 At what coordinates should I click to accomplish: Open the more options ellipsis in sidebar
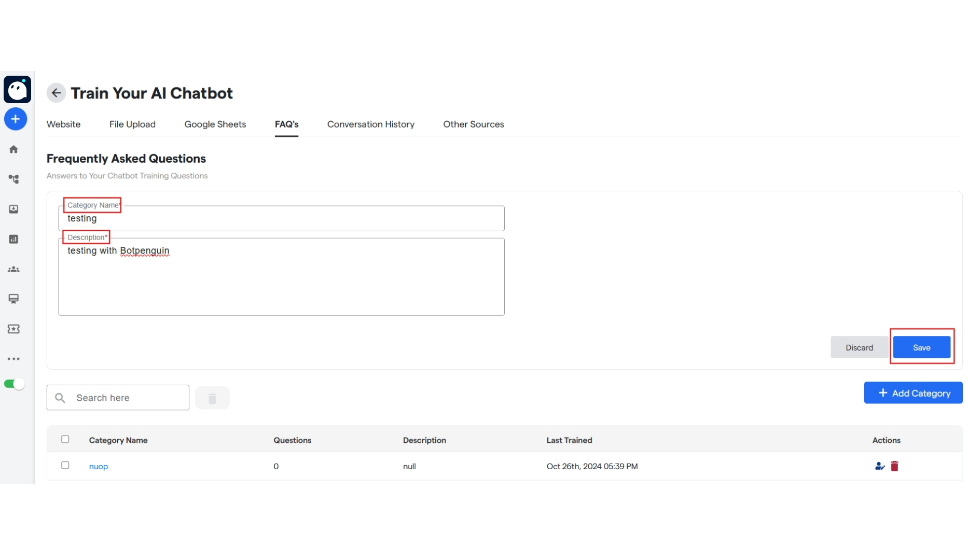(13, 359)
